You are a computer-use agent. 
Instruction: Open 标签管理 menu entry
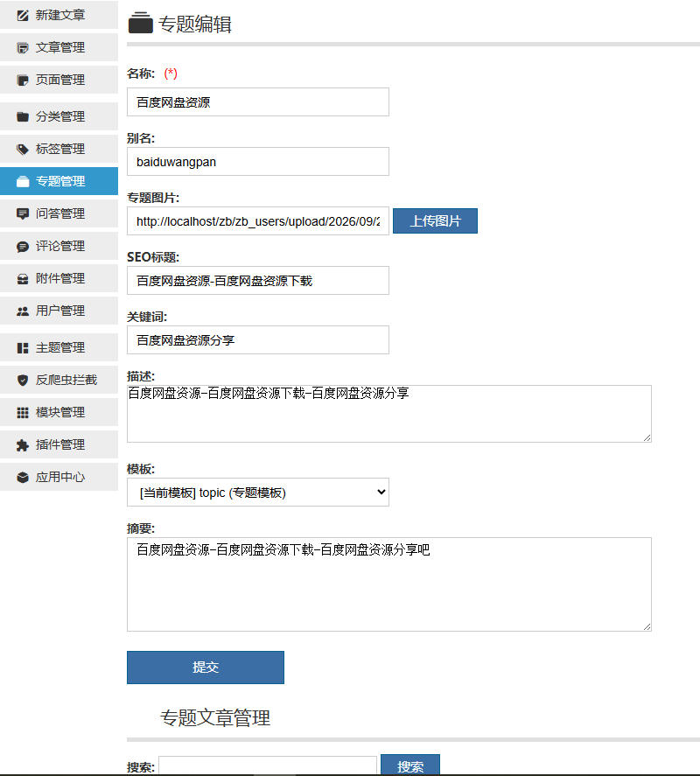pyautogui.click(x=59, y=149)
